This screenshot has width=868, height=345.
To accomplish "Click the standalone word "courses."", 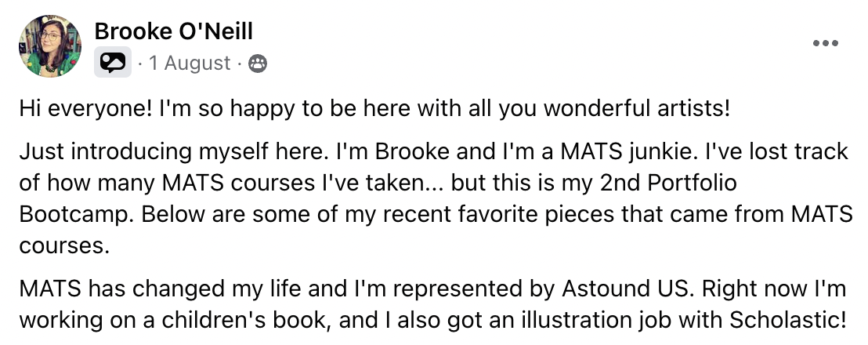I will [63, 245].
